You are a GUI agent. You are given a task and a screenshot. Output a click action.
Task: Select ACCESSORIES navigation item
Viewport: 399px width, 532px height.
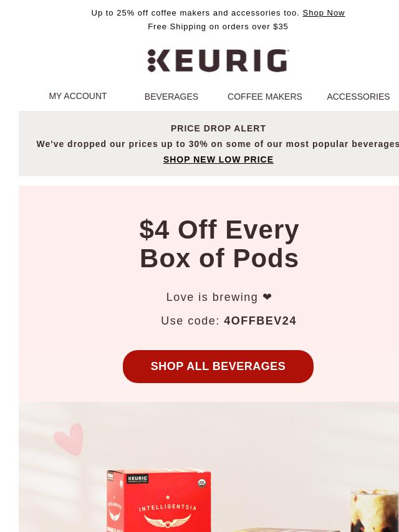358,97
